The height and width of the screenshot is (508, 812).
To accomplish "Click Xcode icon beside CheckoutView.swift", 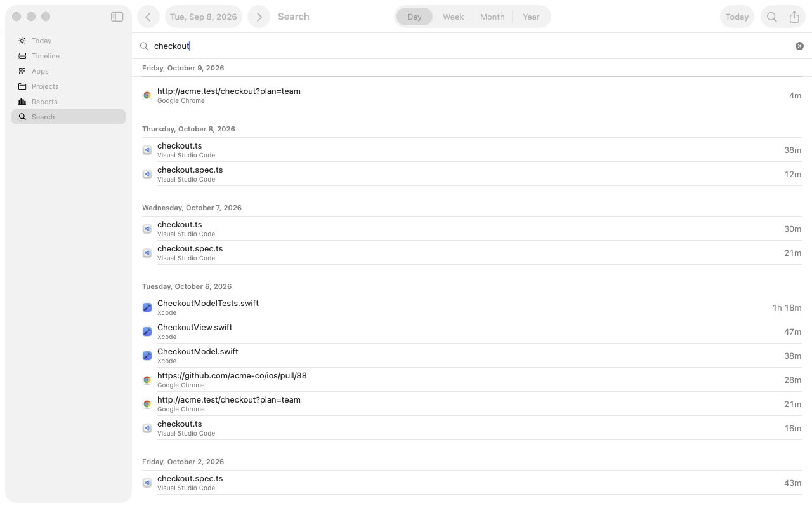I will coord(147,331).
